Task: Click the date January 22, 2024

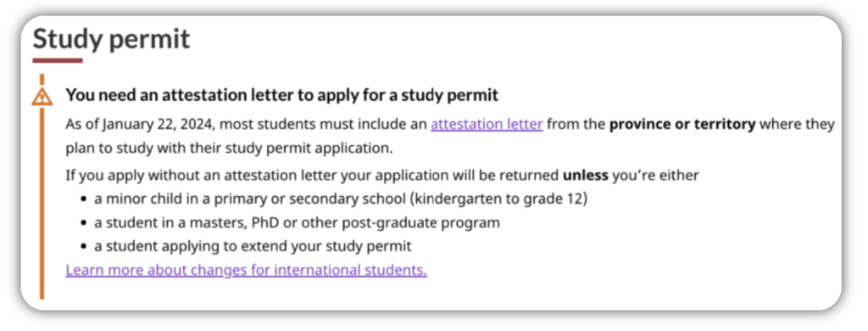Action: coord(159,124)
